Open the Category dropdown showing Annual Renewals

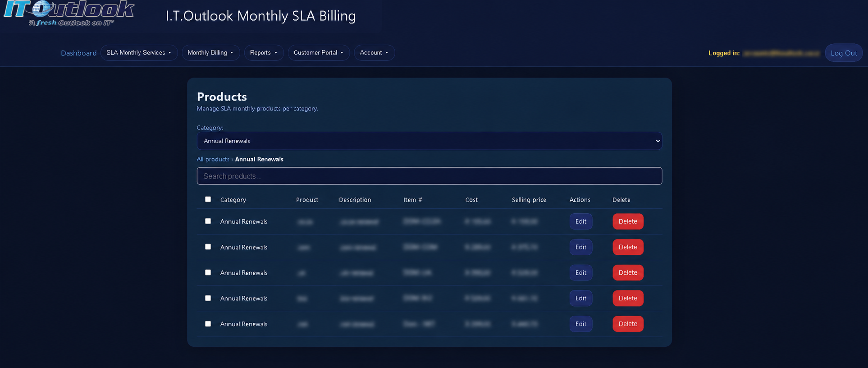[x=429, y=141]
